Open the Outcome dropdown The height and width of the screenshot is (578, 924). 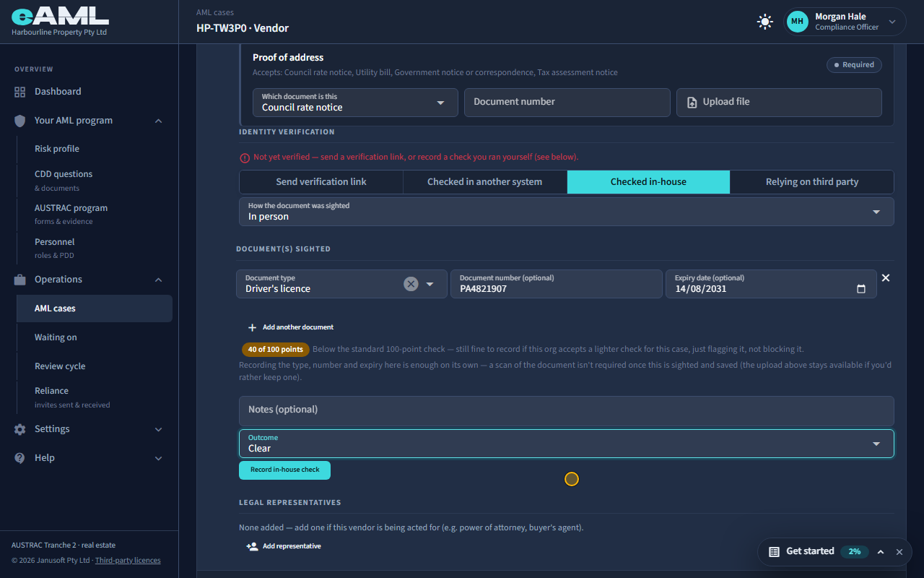567,444
